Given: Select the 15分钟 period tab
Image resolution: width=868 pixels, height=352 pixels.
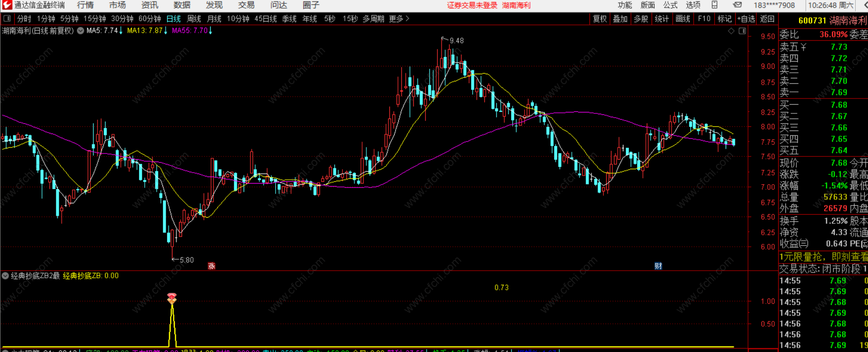Looking at the screenshot, I should tap(95, 19).
